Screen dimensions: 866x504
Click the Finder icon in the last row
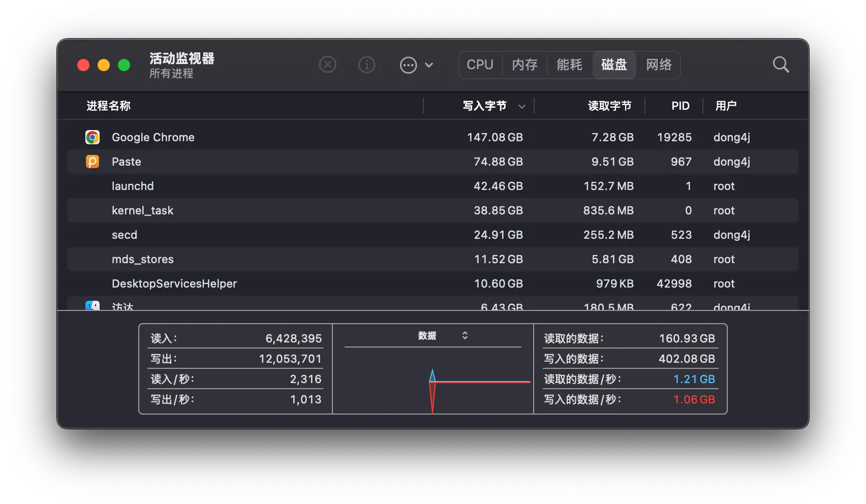click(x=92, y=306)
